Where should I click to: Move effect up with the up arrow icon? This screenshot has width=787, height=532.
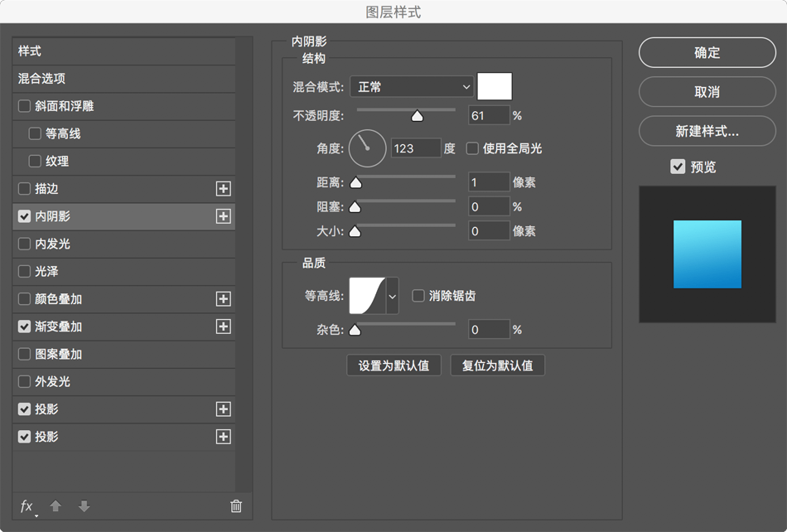pyautogui.click(x=56, y=506)
